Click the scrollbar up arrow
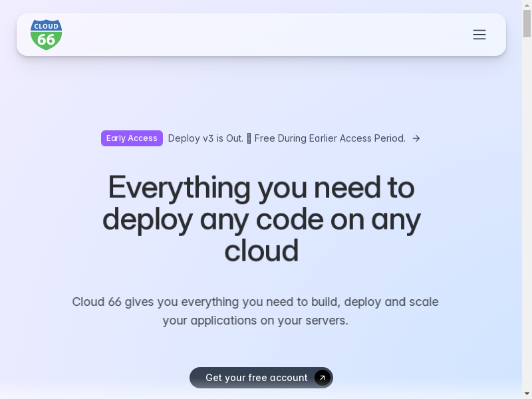This screenshot has height=399, width=532. click(527, 5)
